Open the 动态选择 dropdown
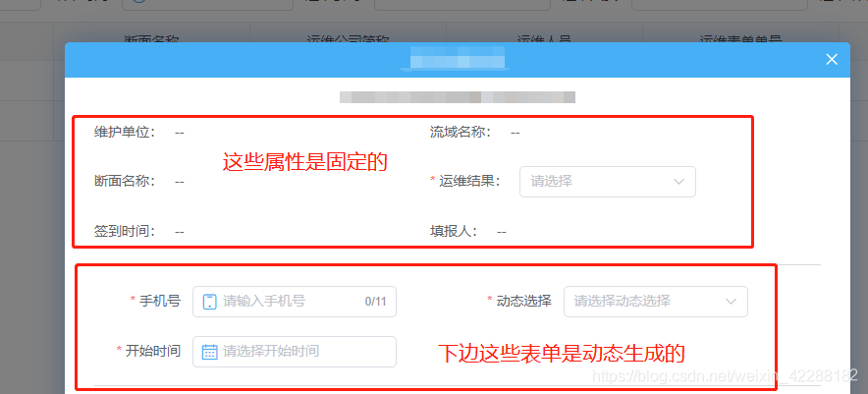The image size is (868, 394). coord(656,302)
